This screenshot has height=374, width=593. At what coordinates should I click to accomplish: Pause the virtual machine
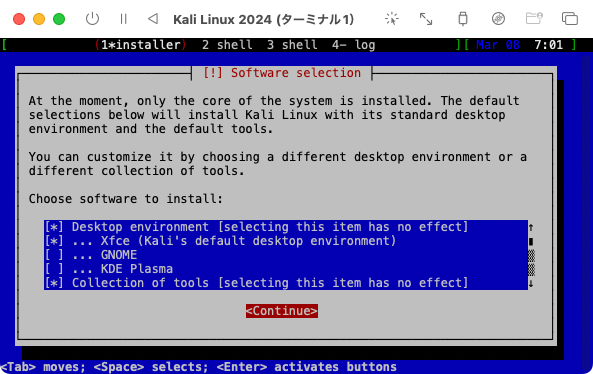[x=123, y=19]
